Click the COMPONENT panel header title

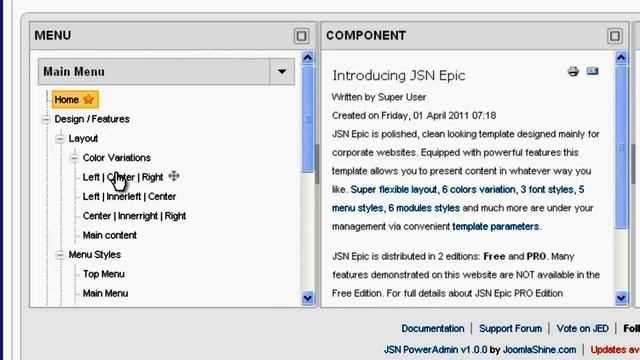tap(366, 36)
